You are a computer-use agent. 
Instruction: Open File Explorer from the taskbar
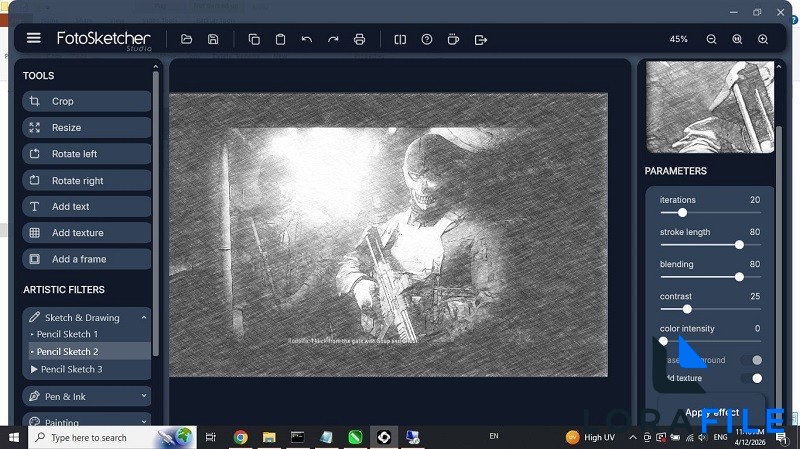pyautogui.click(x=269, y=437)
